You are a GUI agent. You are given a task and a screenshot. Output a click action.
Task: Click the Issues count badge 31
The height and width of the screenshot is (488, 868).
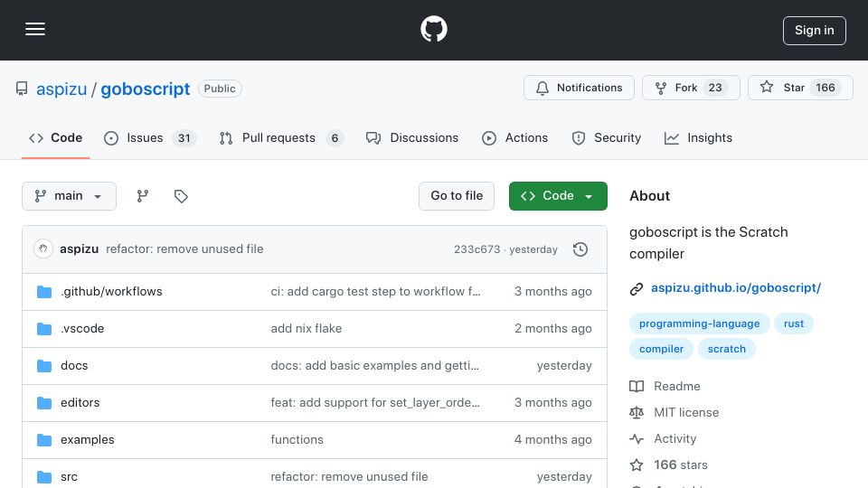(x=184, y=137)
